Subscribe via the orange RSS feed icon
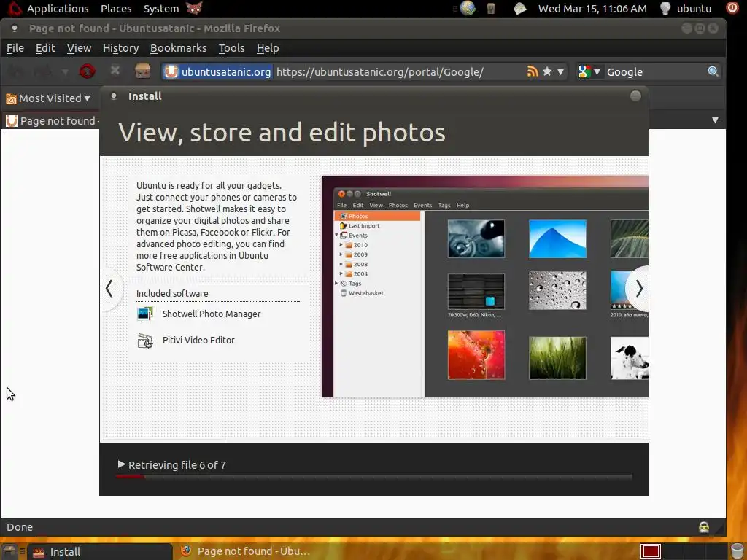Image resolution: width=747 pixels, height=560 pixels. 532,71
